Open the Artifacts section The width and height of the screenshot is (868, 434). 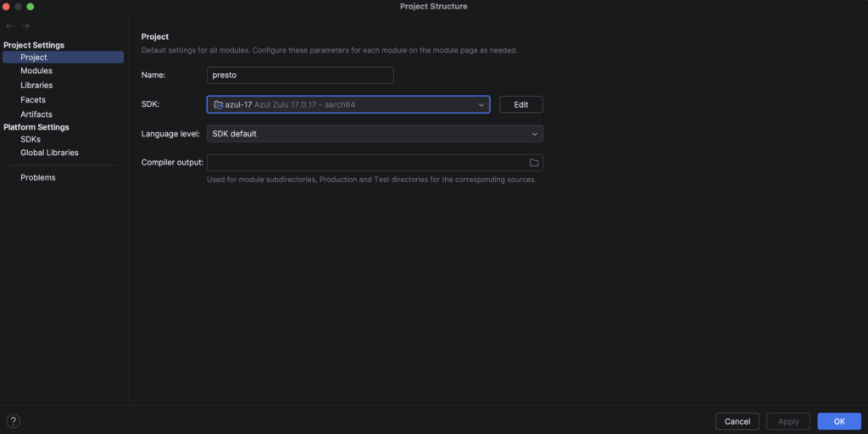tap(36, 114)
